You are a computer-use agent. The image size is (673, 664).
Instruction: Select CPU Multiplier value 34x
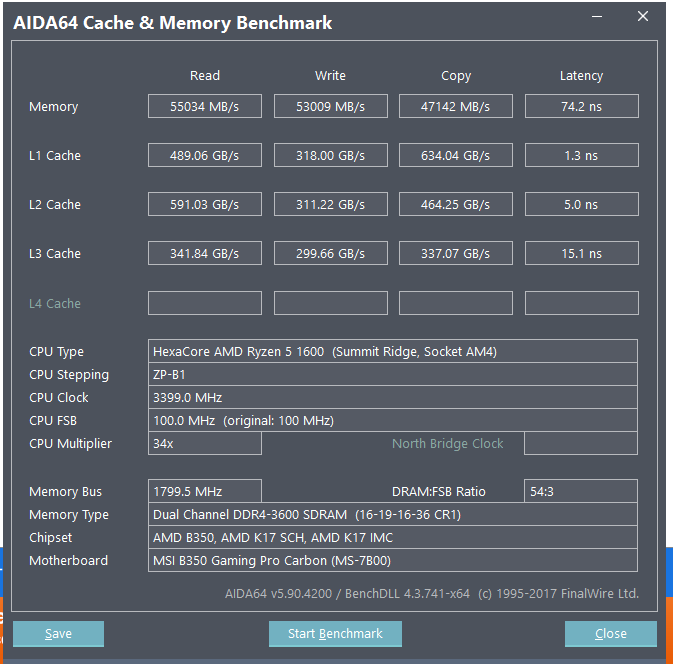pos(205,443)
